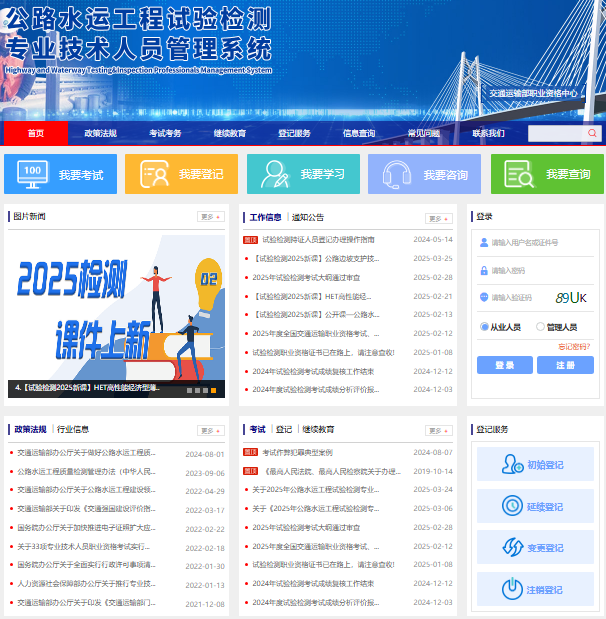Image resolution: width=606 pixels, height=619 pixels.
Task: Click the search magnifier icon in navbar
Action: point(592,133)
